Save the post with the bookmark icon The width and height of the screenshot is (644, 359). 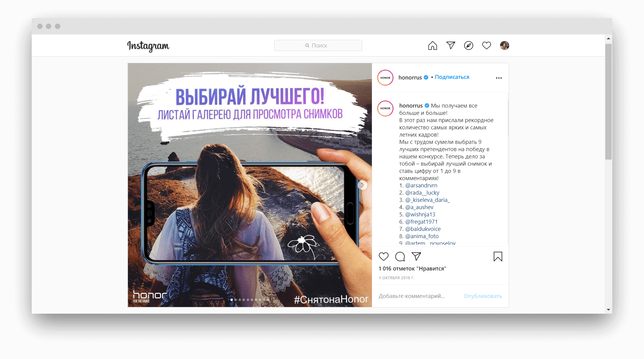pyautogui.click(x=498, y=257)
